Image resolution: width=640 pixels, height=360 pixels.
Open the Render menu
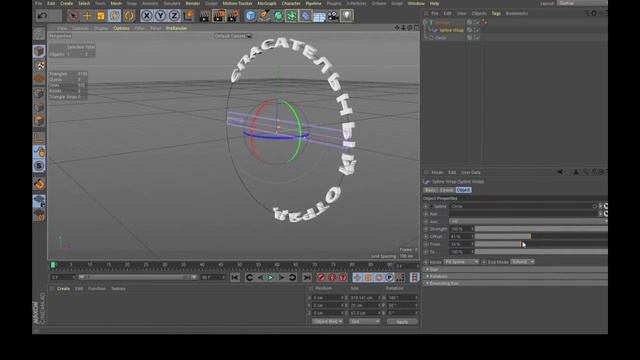click(193, 3)
